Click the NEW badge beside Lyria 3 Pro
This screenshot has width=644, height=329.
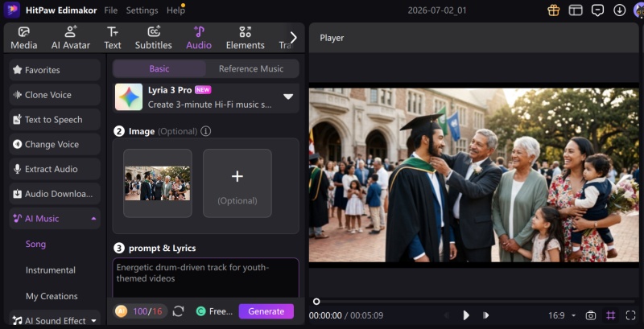[203, 90]
